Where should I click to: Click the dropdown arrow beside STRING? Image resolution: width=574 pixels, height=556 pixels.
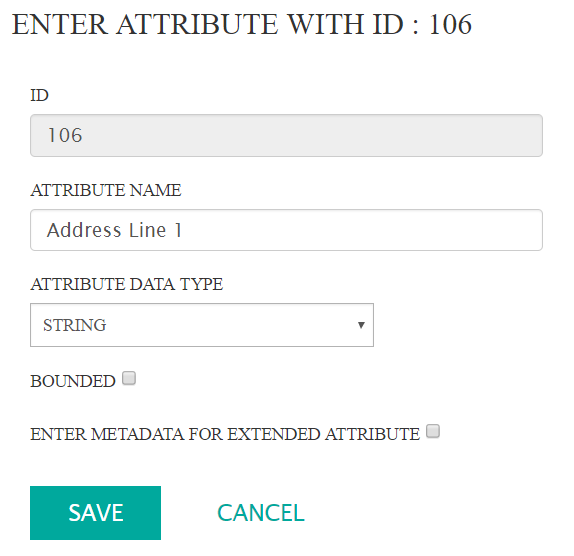point(361,325)
